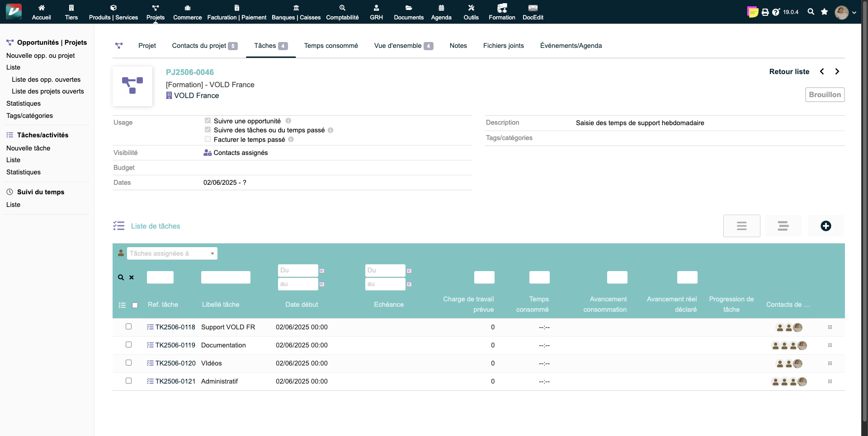This screenshot has height=436, width=868.
Task: Toggle select-all checkbox in table header
Action: (x=135, y=305)
